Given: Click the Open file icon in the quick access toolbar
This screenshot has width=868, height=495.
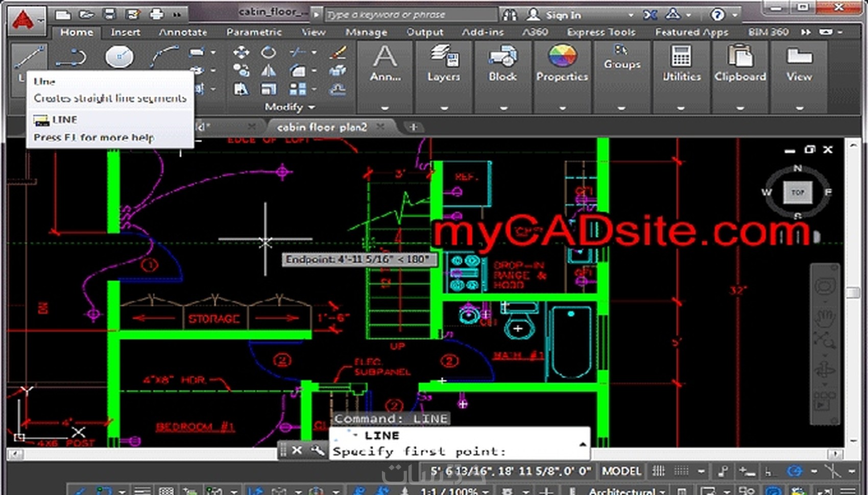Looking at the screenshot, I should (86, 14).
